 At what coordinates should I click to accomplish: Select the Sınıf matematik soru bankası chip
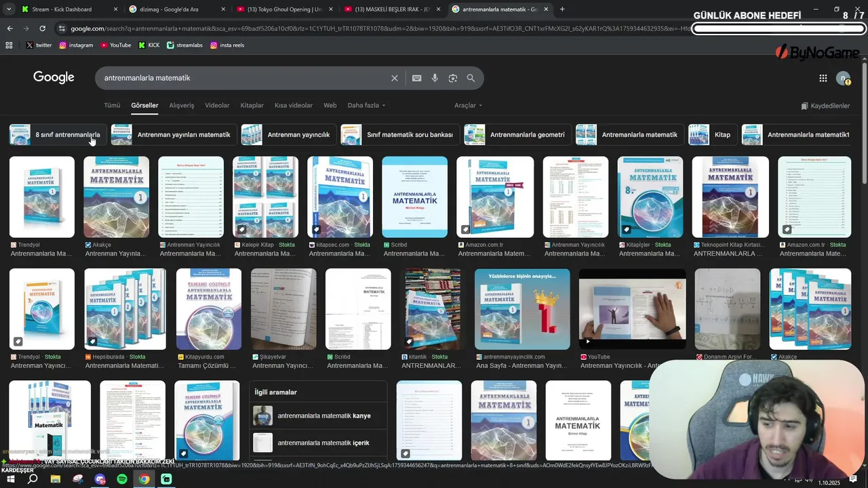pyautogui.click(x=399, y=134)
